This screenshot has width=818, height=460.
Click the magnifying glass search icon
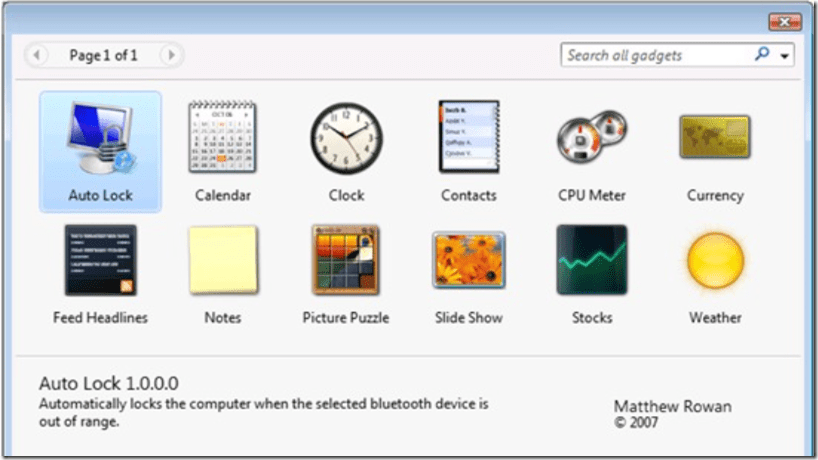coord(762,55)
